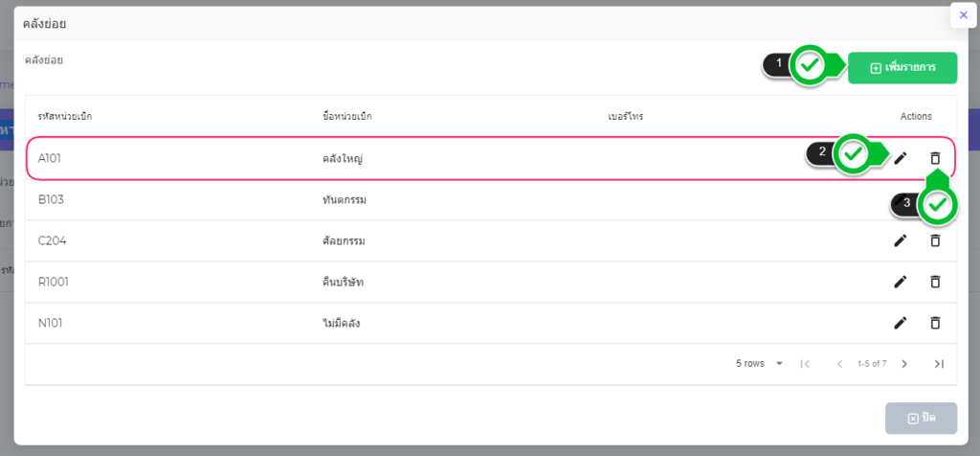This screenshot has height=456, width=980.
Task: Edit the C204 row using pencil icon
Action: (900, 240)
